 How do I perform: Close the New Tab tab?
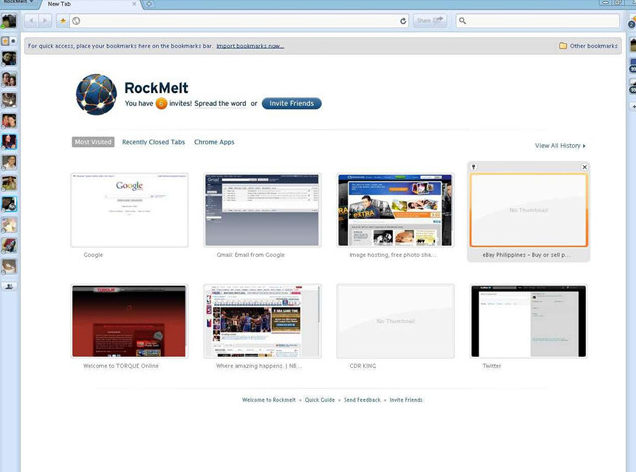[134, 4]
